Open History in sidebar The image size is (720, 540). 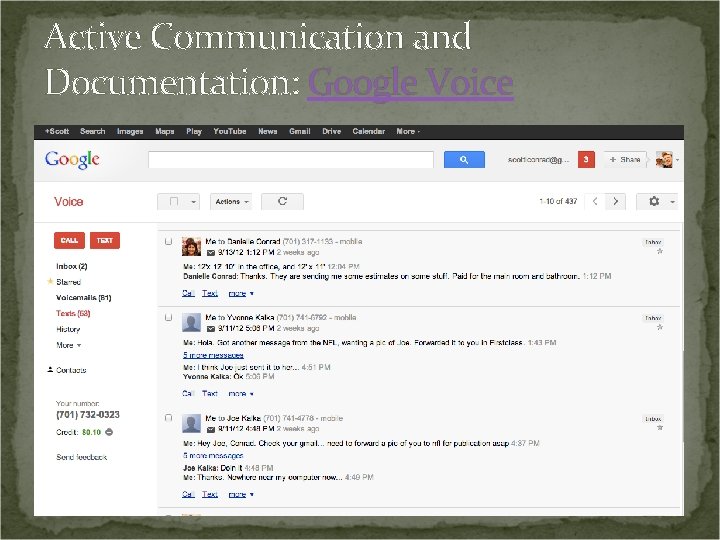(68, 329)
